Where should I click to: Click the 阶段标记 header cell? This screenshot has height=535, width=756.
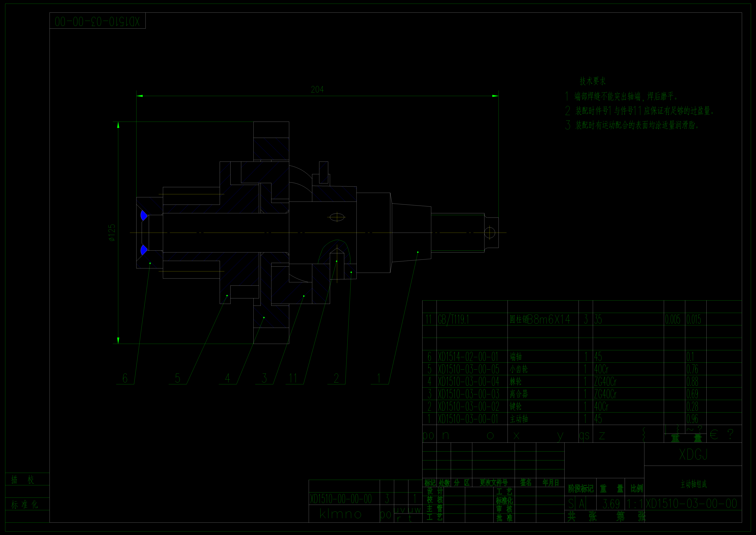(581, 489)
